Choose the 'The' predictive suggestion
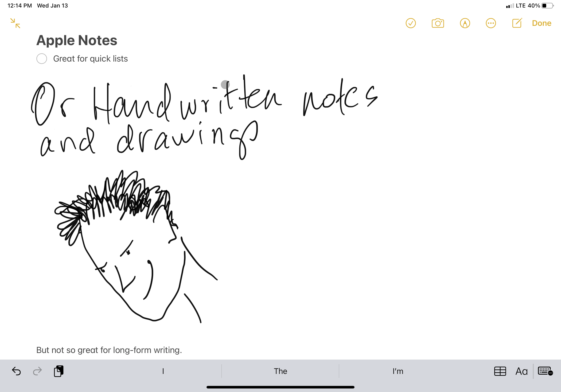 click(x=280, y=371)
